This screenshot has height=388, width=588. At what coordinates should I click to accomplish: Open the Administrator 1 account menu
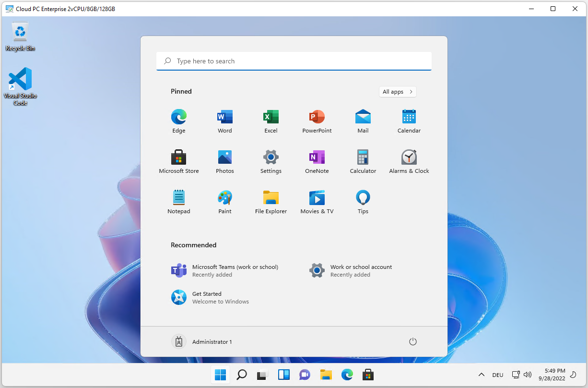pos(202,341)
